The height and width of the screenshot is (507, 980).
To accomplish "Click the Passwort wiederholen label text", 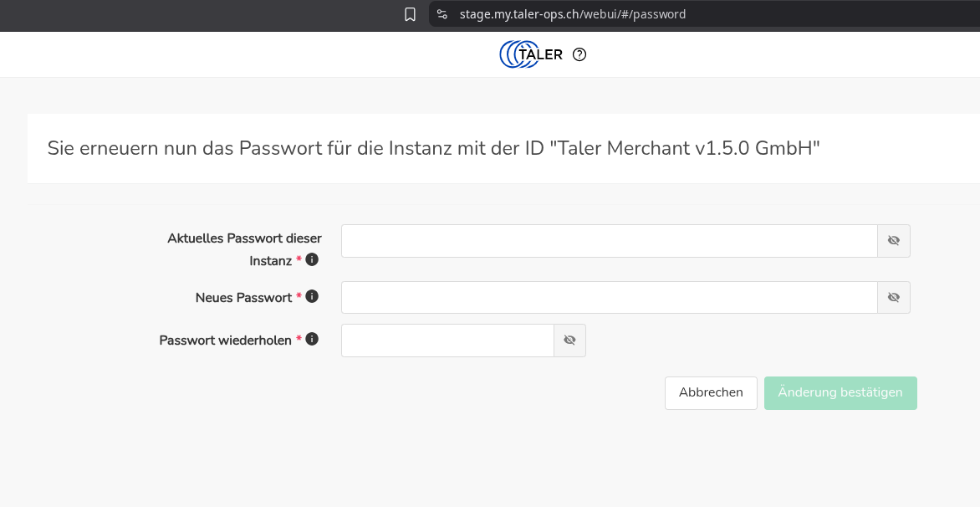I will (x=225, y=341).
